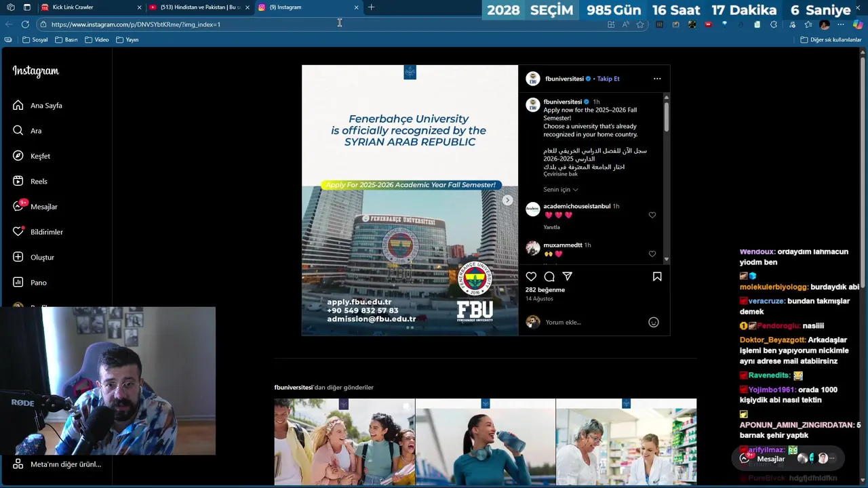868x488 pixels.
Task: Expand the Senin için dropdown
Action: click(x=561, y=190)
